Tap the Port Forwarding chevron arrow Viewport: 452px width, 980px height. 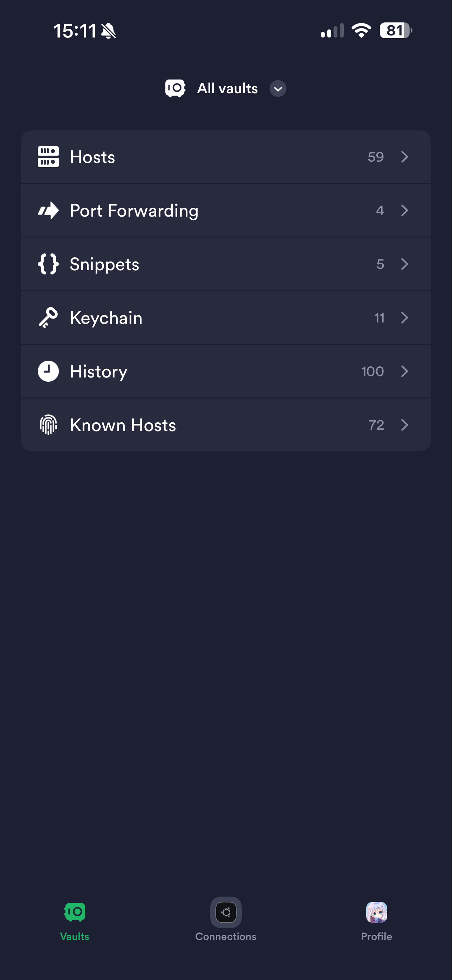coord(405,210)
